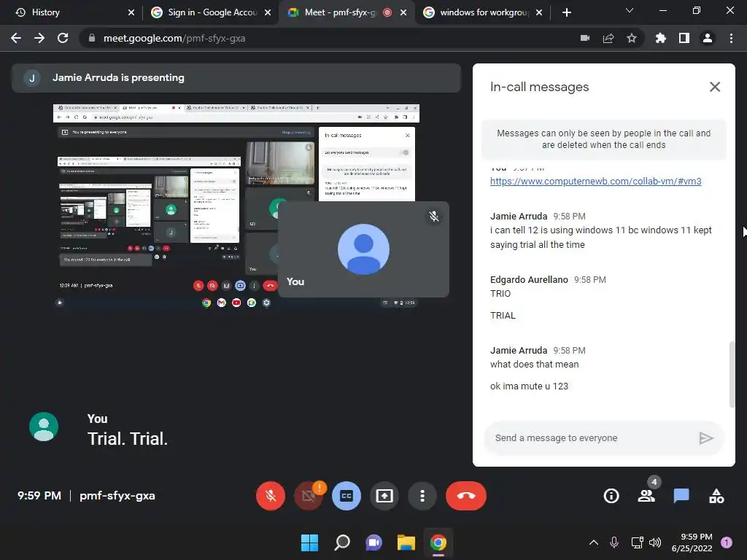Screen dimensions: 747x560
Task: Click the mic muted icon on You tile
Action: pos(434,217)
